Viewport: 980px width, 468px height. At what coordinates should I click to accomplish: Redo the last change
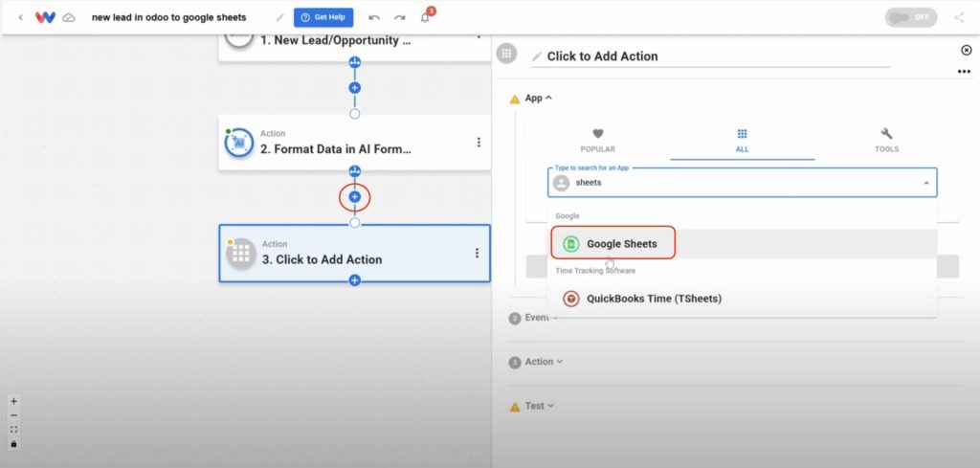399,17
